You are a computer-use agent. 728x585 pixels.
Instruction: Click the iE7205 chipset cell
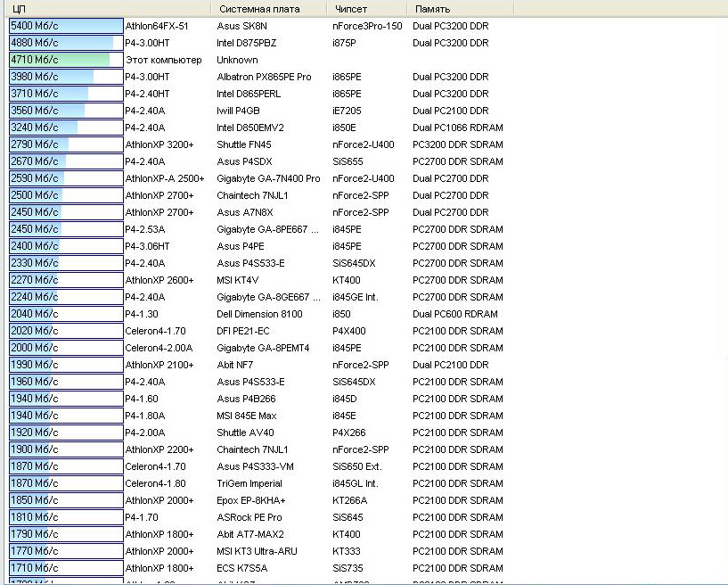click(347, 111)
